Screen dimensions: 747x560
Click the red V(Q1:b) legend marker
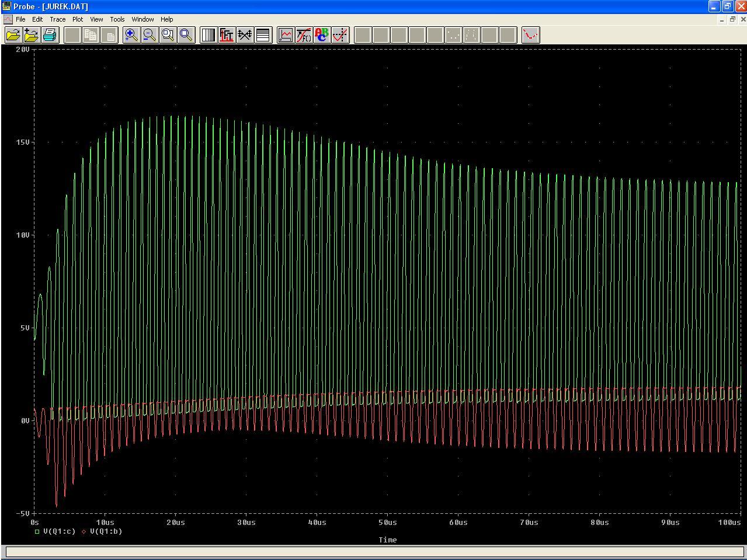pos(84,531)
